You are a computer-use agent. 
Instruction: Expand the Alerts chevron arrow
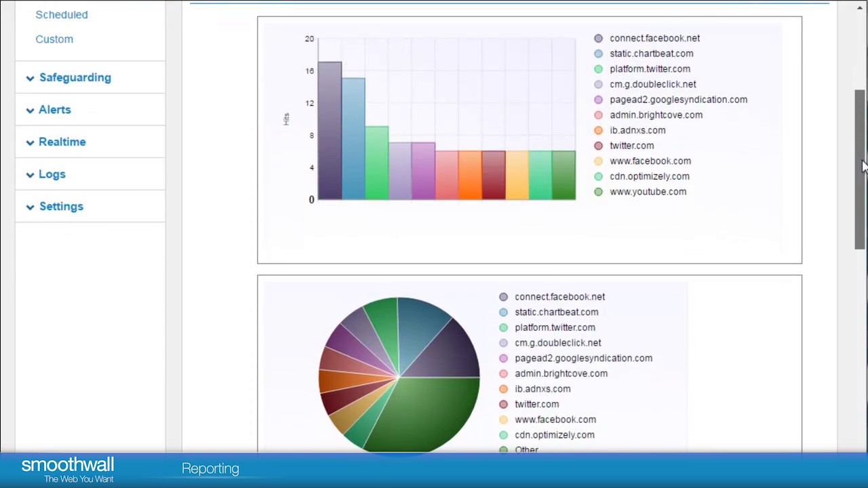[30, 110]
